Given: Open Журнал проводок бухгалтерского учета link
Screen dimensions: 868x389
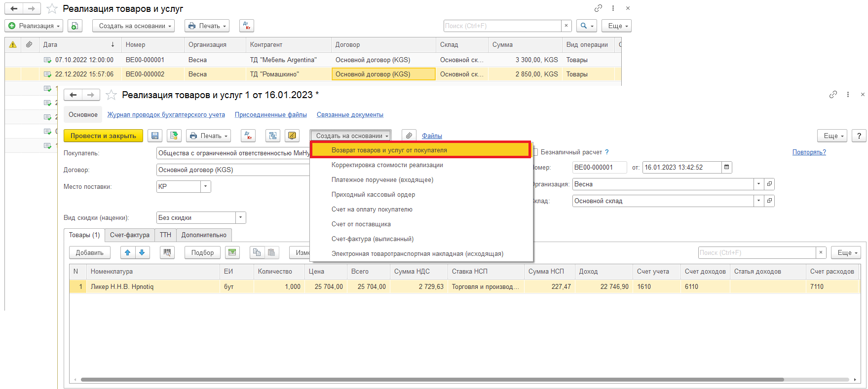Looking at the screenshot, I should [166, 114].
